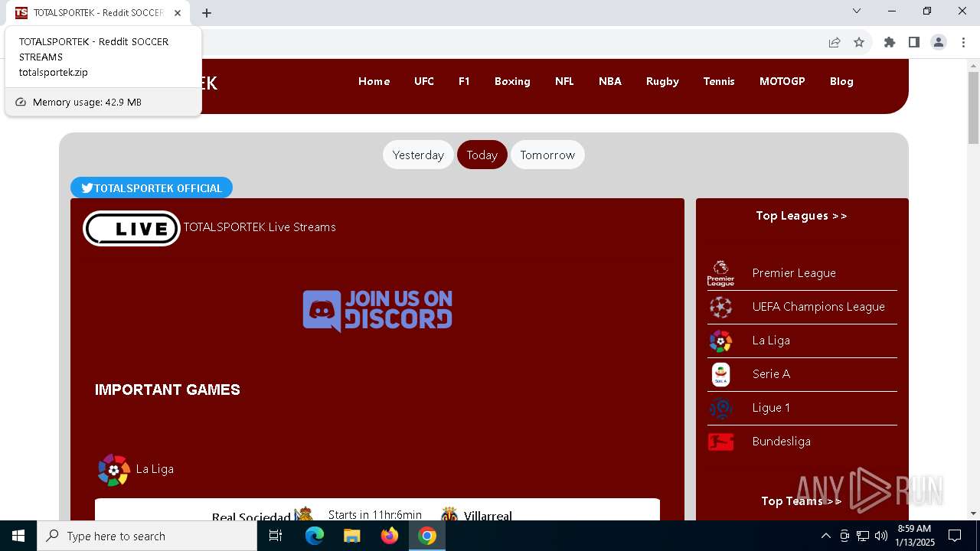Open the UFC menu item
This screenshot has width=980, height=551.
[424, 81]
